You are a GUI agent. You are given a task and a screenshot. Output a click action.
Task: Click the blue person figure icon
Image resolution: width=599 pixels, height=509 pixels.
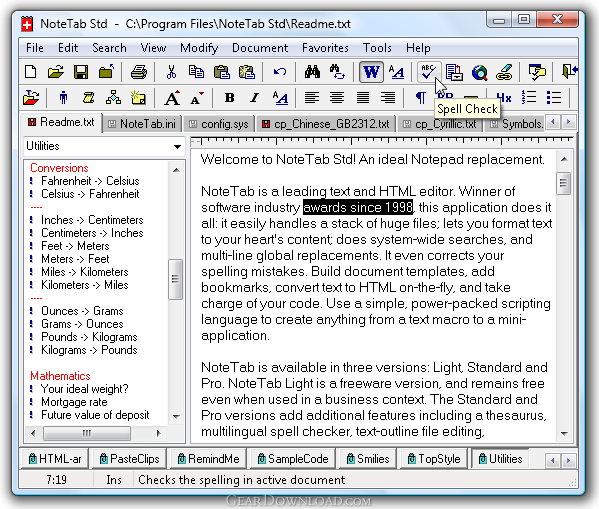click(63, 98)
